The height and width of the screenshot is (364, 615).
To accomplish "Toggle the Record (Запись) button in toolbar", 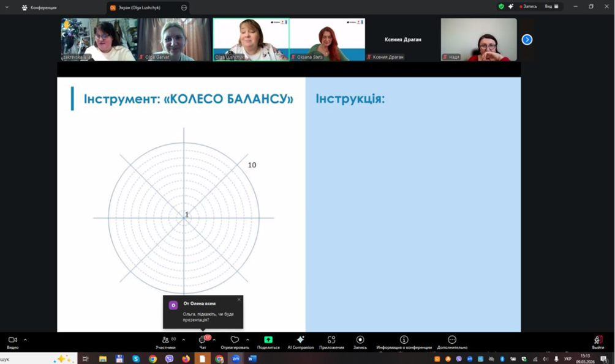I will (360, 340).
